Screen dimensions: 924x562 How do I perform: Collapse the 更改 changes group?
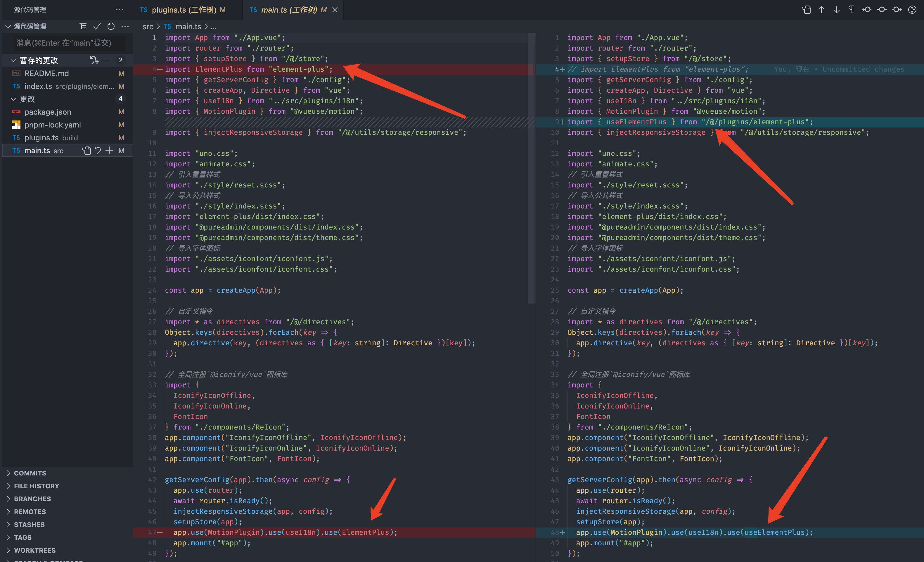[13, 99]
